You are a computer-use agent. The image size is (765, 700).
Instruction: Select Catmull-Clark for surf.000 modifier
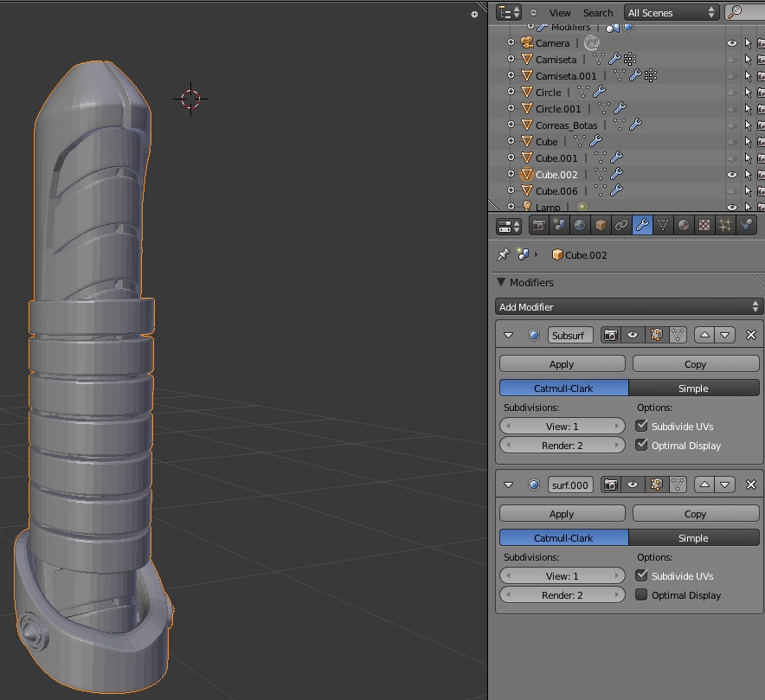(x=564, y=538)
